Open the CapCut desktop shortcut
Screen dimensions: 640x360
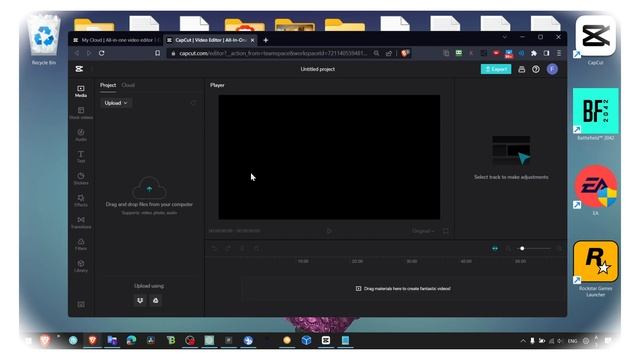[x=596, y=40]
